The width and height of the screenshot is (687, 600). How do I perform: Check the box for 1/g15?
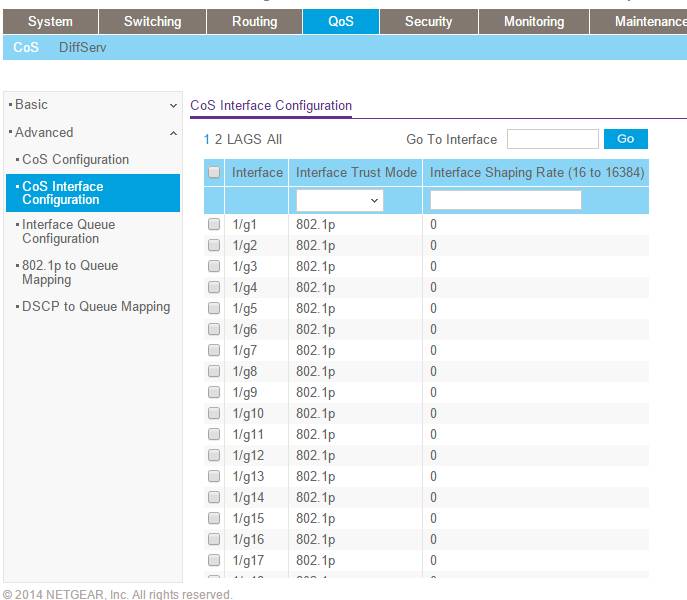pyautogui.click(x=214, y=518)
